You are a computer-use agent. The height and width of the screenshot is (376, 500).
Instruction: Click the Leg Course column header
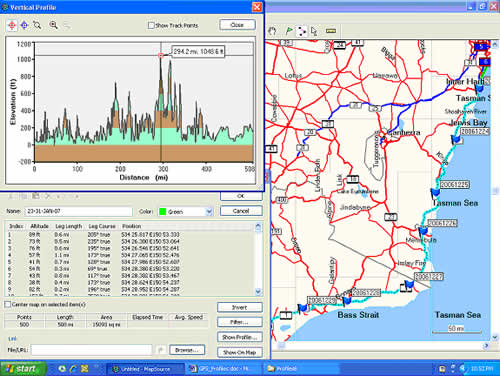point(102,226)
